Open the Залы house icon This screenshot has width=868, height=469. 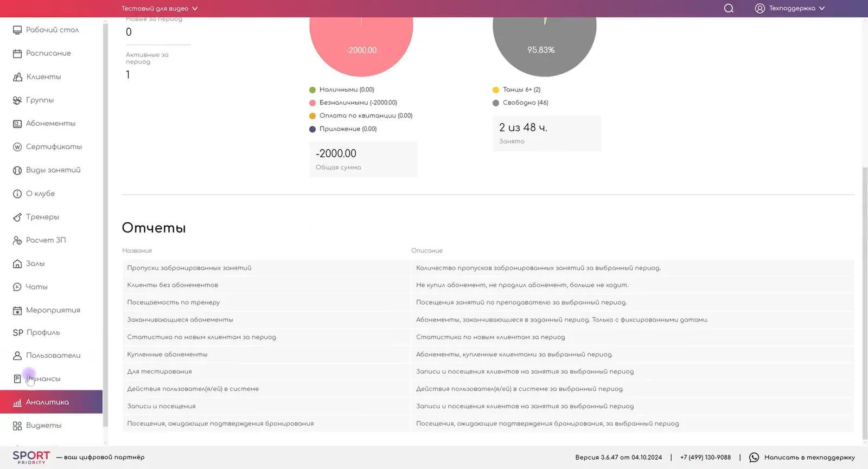(17, 264)
